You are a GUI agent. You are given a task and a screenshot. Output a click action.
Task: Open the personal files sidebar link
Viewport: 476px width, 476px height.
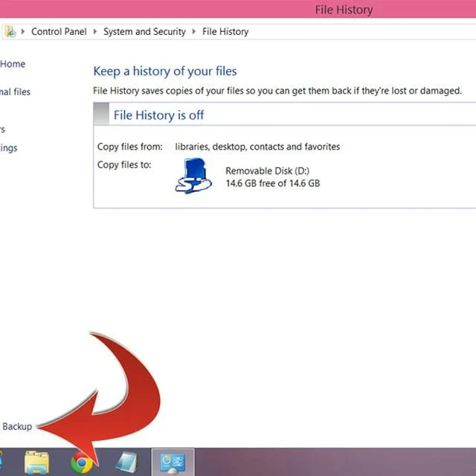(x=15, y=91)
